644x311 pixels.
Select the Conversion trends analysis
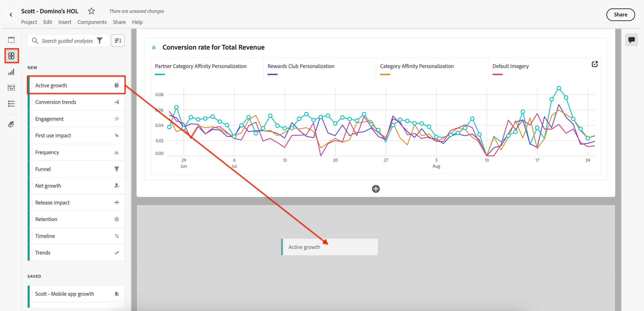point(76,102)
